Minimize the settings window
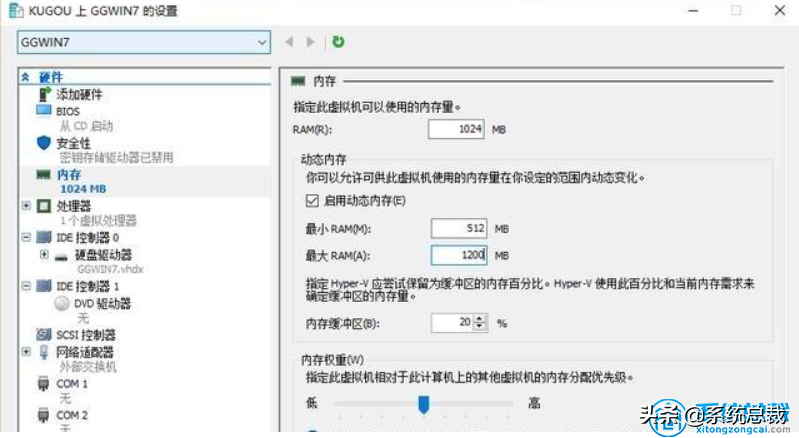Image resolution: width=799 pixels, height=438 pixels. (693, 10)
